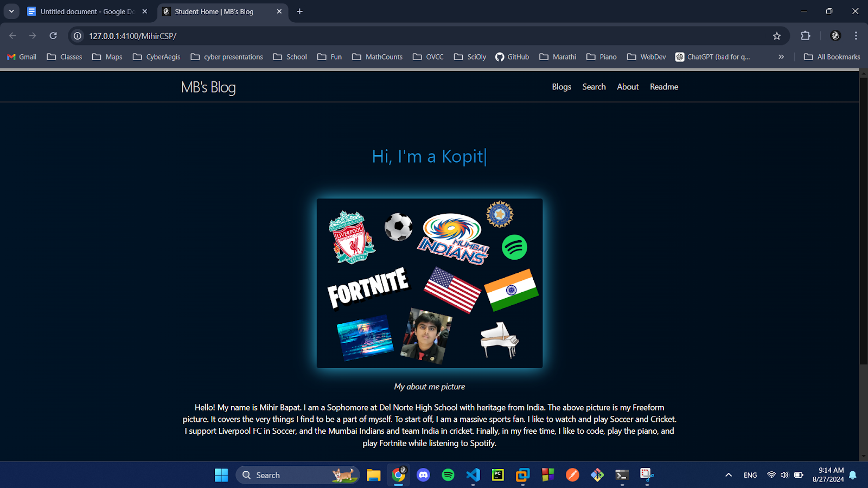Open the Snipping Tool in the taskbar
The image size is (868, 488).
(647, 475)
